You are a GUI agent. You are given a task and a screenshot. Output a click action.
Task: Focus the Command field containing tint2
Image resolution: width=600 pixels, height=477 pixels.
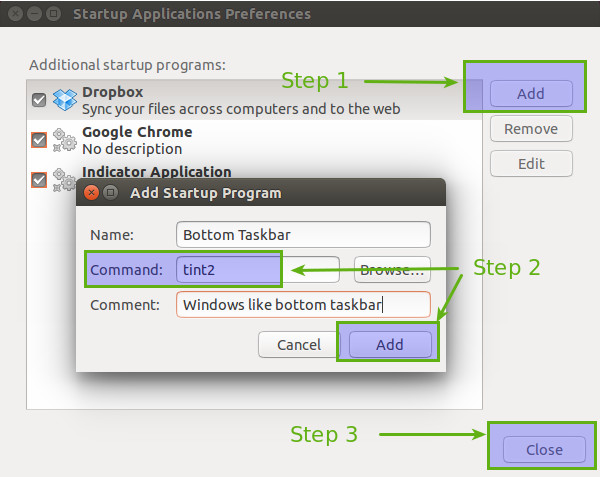[228, 269]
